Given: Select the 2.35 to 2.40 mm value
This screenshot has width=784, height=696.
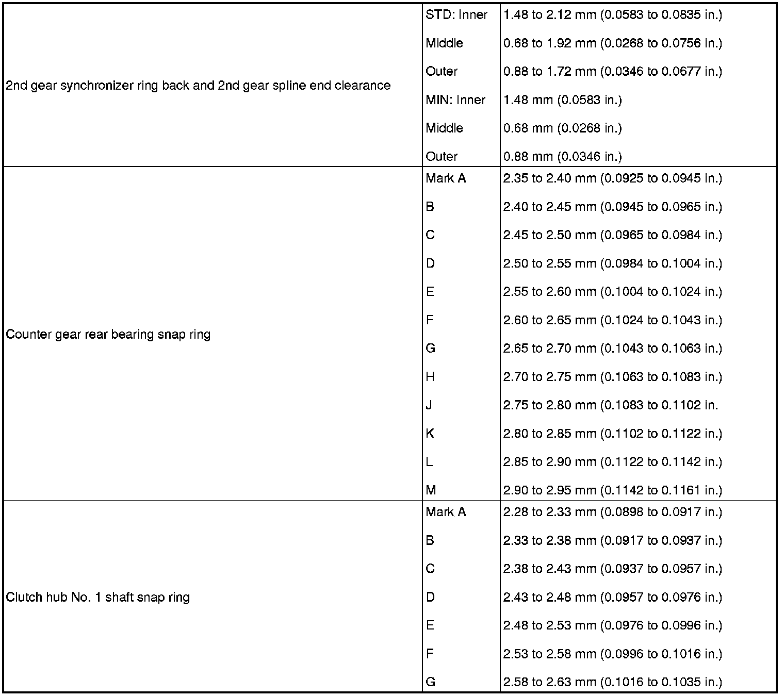Looking at the screenshot, I should pos(612,178).
